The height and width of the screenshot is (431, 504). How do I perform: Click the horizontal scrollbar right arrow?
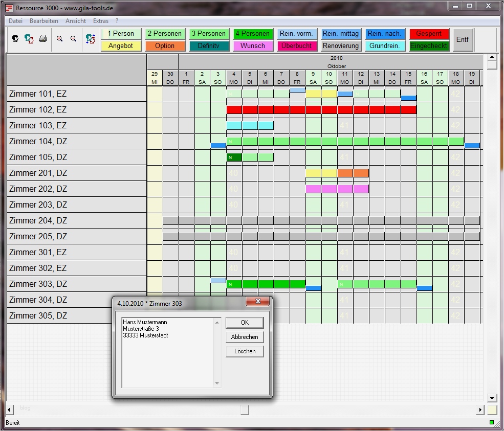coord(480,410)
